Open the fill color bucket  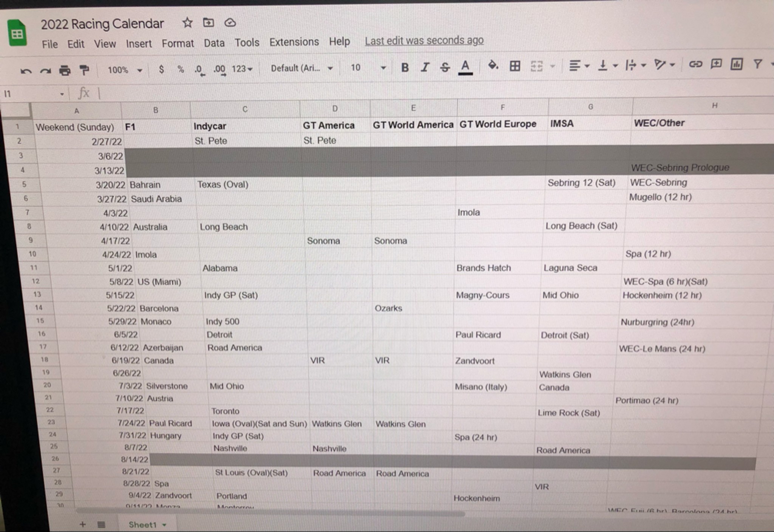pyautogui.click(x=493, y=66)
